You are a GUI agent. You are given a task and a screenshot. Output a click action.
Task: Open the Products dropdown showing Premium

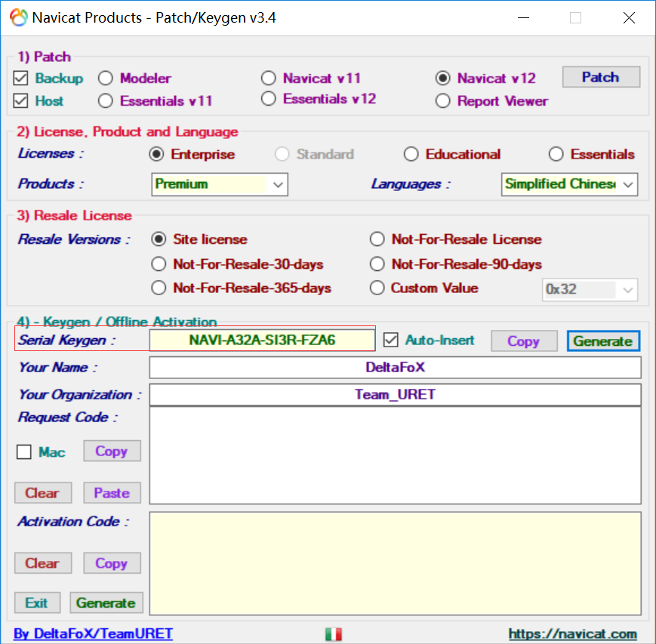220,184
